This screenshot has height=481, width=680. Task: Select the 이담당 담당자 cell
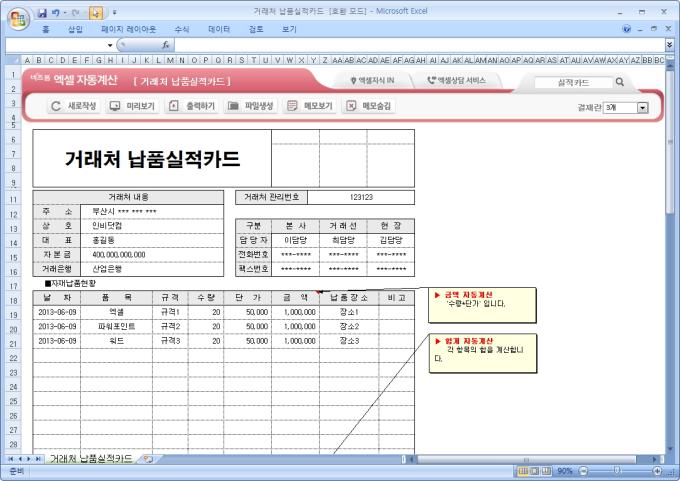295,240
